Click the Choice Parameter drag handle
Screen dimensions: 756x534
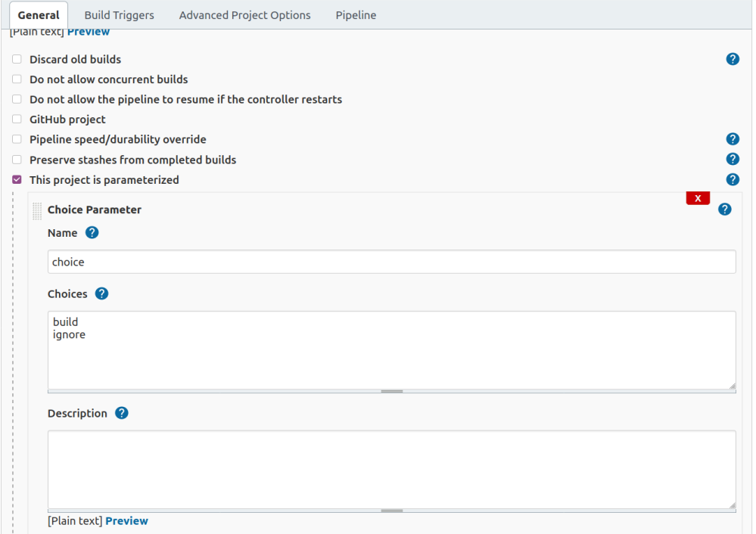pyautogui.click(x=37, y=210)
